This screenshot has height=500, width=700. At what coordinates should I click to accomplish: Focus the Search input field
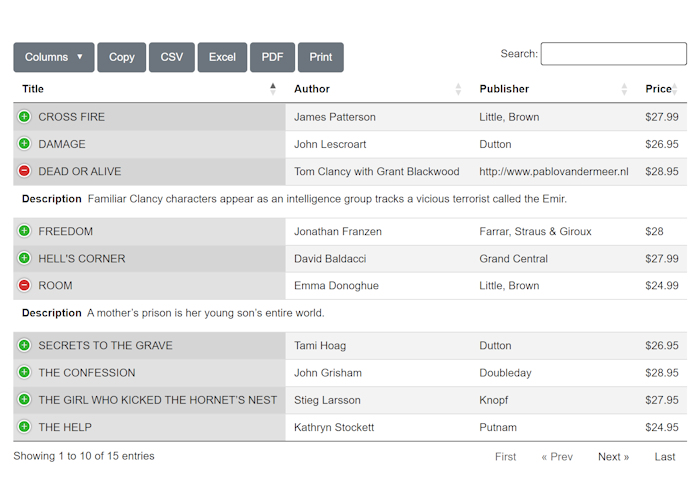pyautogui.click(x=613, y=54)
